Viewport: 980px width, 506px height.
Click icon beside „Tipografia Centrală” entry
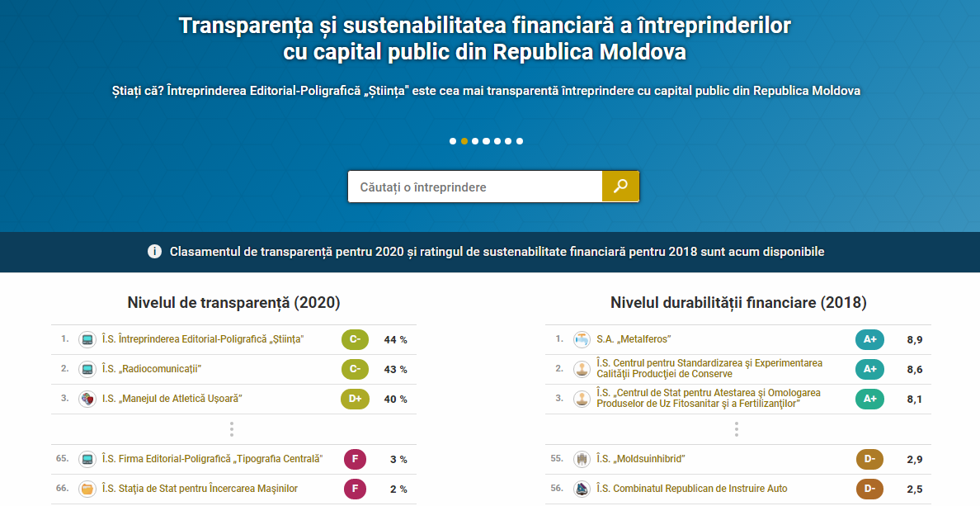(87, 459)
